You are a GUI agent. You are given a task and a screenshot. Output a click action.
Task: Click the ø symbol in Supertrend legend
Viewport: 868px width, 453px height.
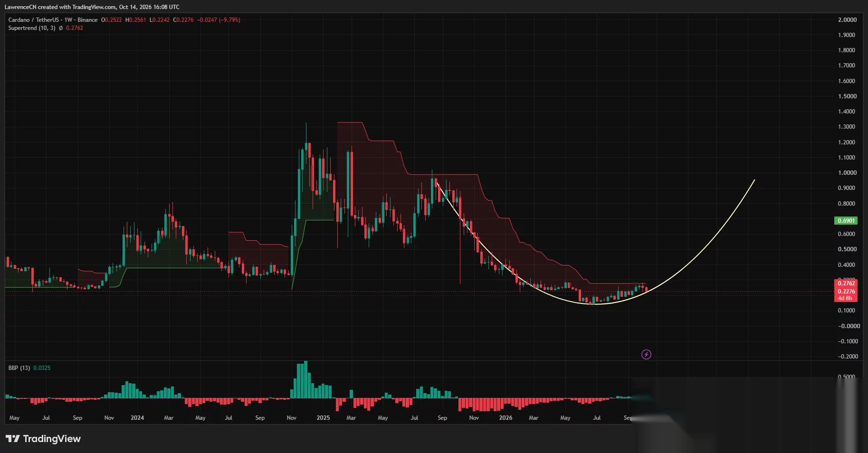(x=61, y=28)
